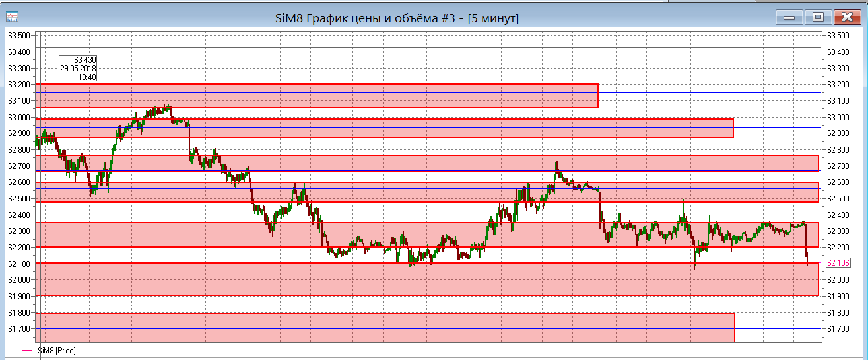This screenshot has height=360, width=868.
Task: Click the date '29.05.2018' in the tooltip
Action: (x=79, y=68)
